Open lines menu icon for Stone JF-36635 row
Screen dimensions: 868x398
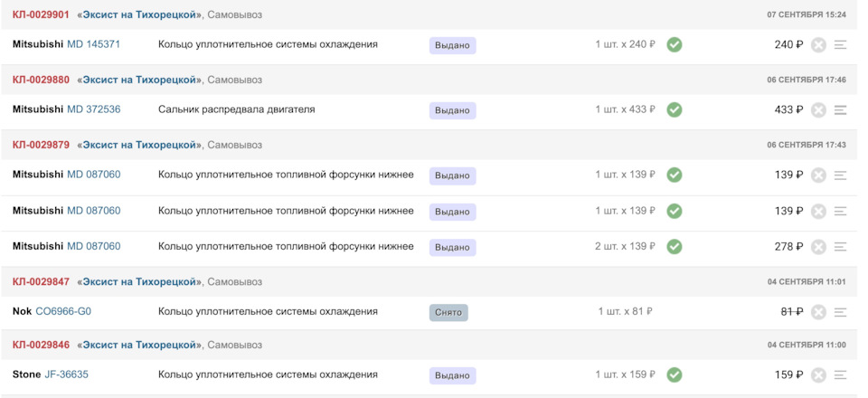coord(840,374)
